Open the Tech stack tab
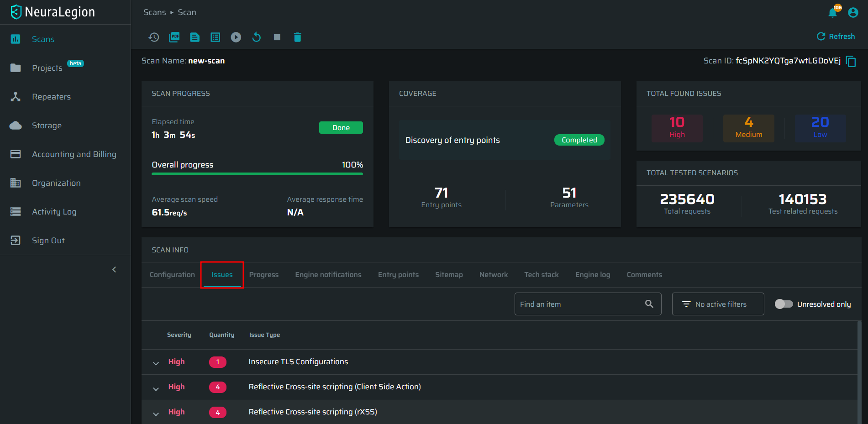Image resolution: width=868 pixels, height=424 pixels. 542,275
